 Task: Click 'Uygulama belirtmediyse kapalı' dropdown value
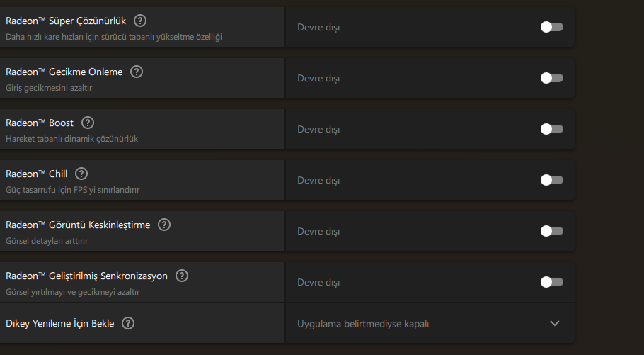tap(363, 324)
